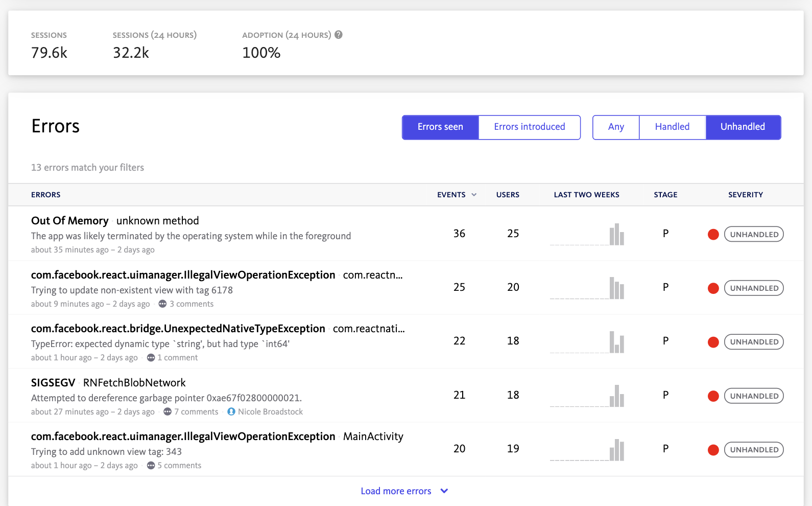Click 'about 35 minutes ago – 2 days ago'
Screen dimensions: 812x506
pos(92,250)
